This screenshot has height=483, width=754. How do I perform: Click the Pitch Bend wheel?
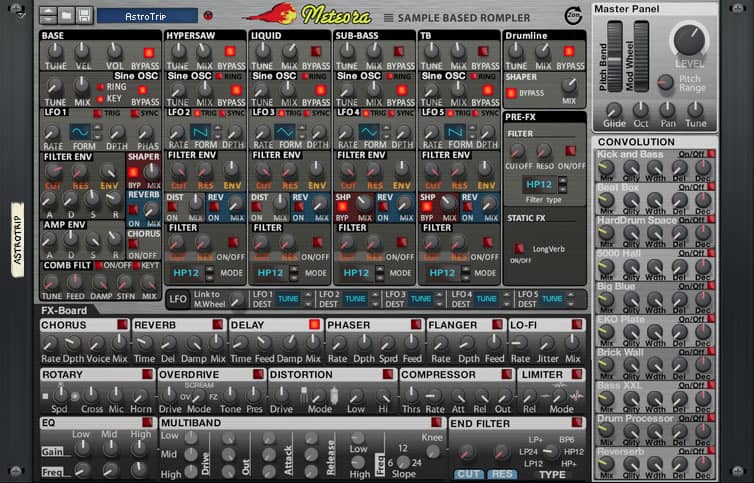pos(614,56)
